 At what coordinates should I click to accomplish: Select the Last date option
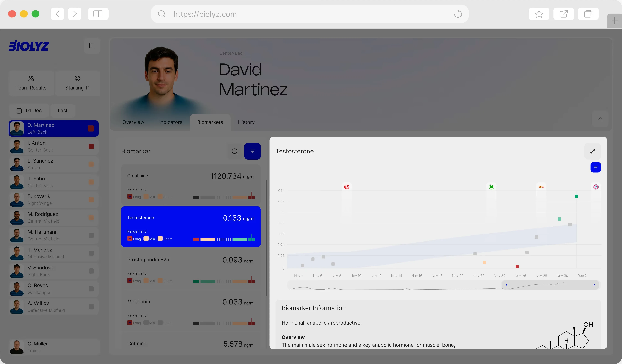click(x=63, y=110)
